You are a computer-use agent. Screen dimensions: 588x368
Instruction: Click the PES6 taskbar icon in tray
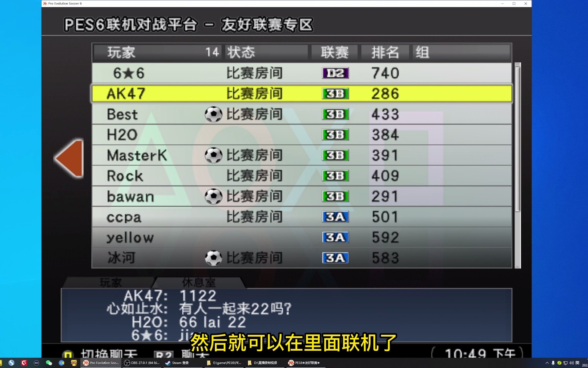pyautogui.click(x=105, y=362)
